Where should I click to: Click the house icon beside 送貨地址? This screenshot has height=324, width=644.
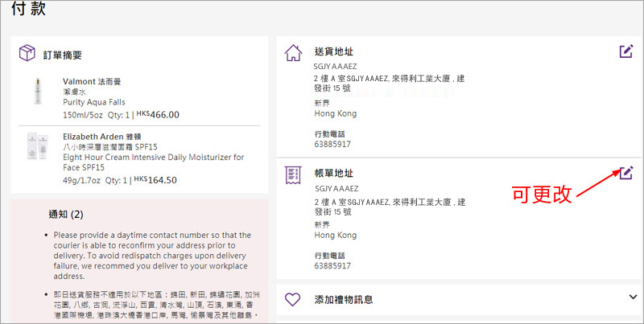point(294,53)
